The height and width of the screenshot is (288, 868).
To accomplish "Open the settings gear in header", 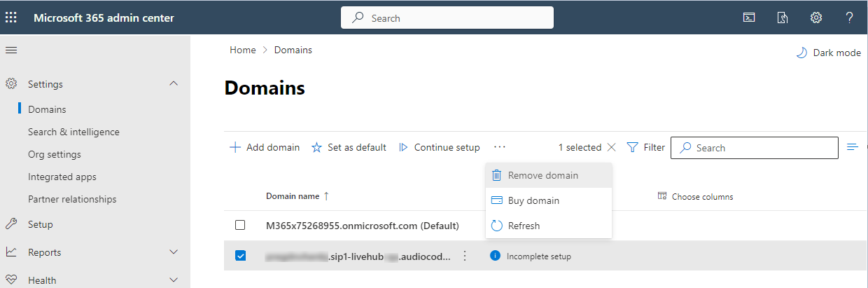I will pyautogui.click(x=816, y=18).
